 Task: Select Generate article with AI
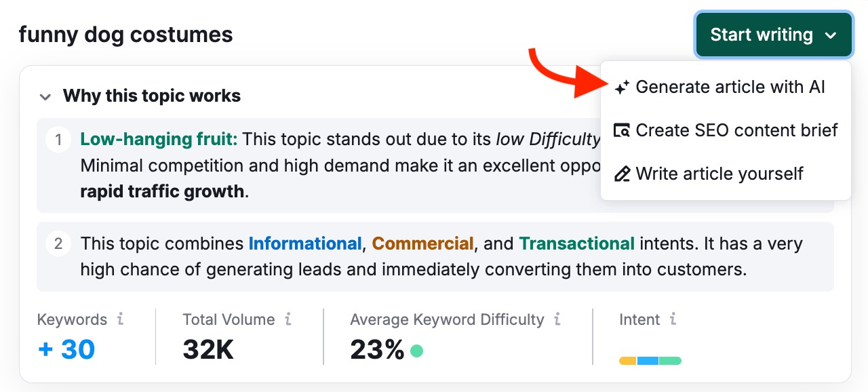730,87
